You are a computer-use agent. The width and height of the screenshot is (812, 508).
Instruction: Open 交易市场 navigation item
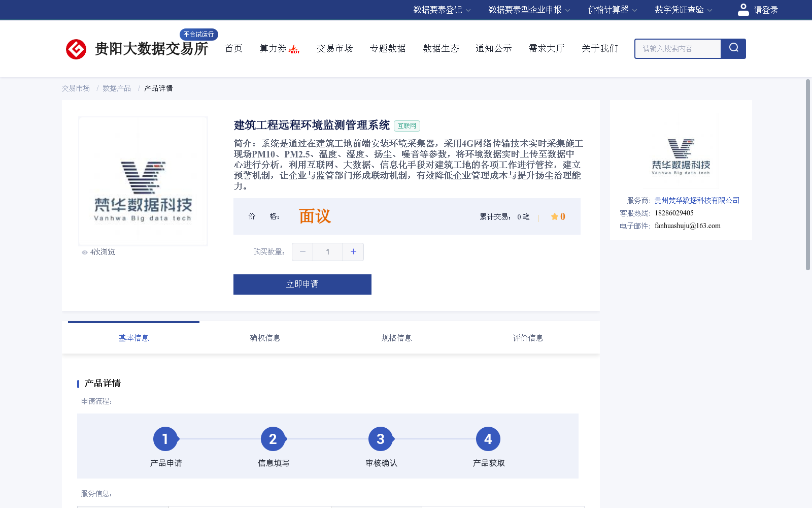pyautogui.click(x=335, y=48)
